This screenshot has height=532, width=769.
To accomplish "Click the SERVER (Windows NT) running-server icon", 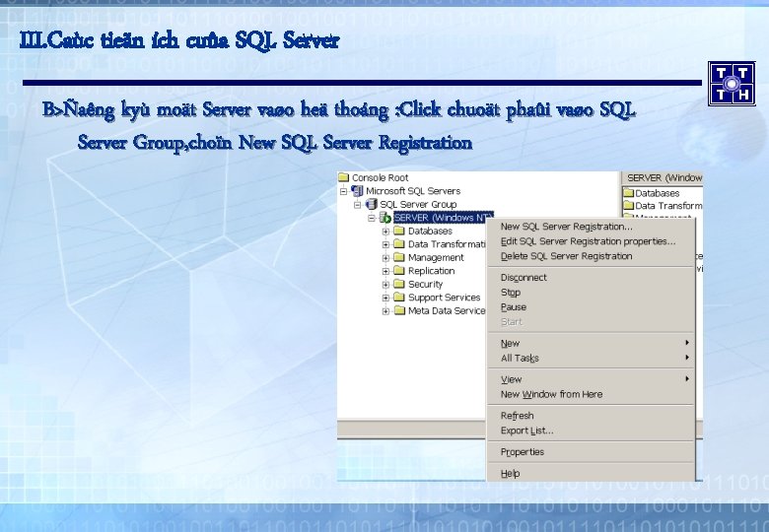I will pyautogui.click(x=385, y=218).
